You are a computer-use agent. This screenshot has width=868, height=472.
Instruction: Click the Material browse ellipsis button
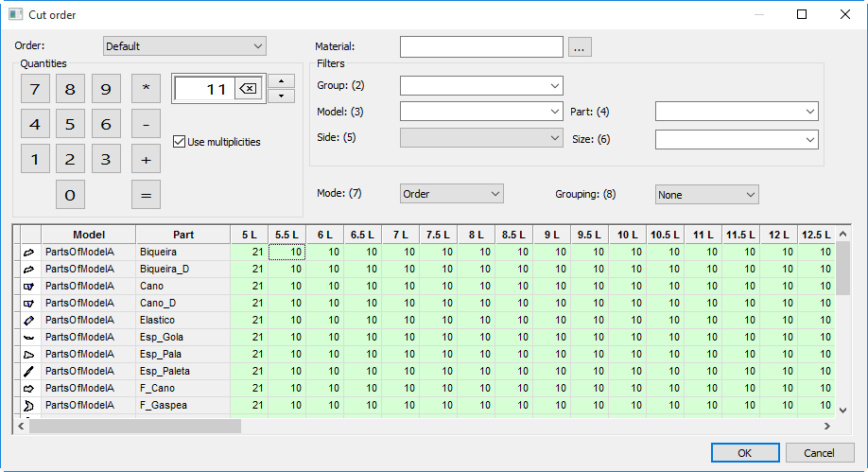580,47
